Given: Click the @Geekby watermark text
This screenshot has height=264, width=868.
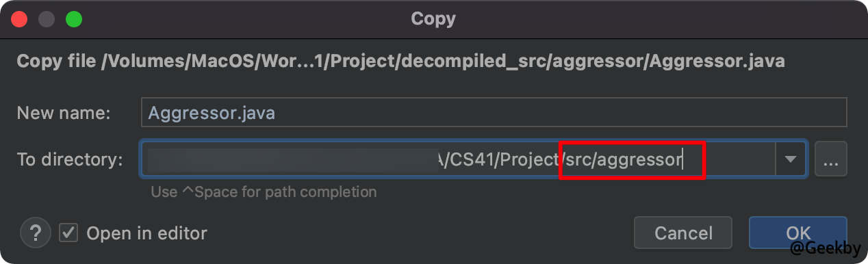Looking at the screenshot, I should (825, 250).
